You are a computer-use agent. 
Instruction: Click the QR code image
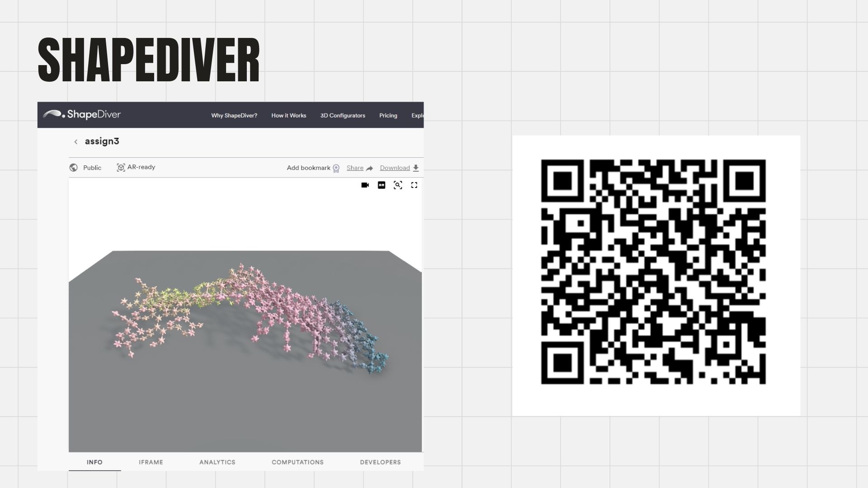coord(653,272)
